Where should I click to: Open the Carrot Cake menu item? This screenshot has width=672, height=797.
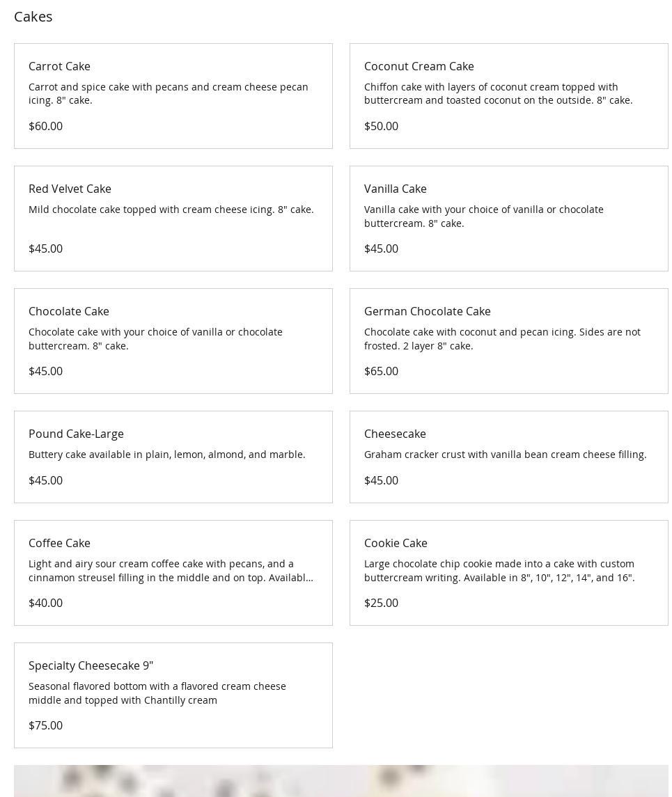(59, 66)
